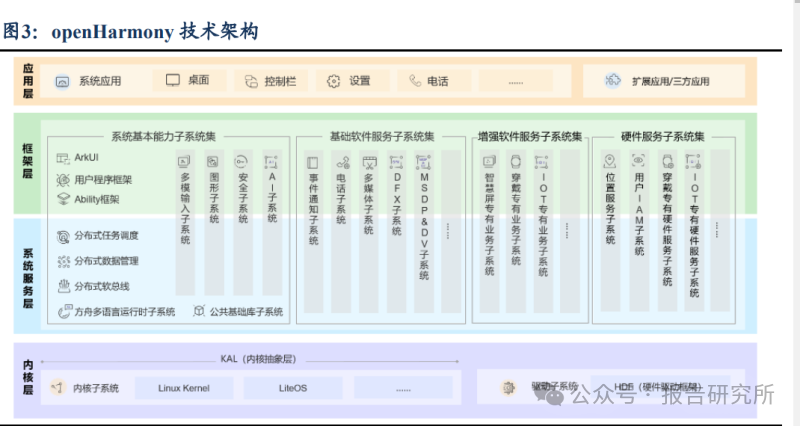Click the 硬件服务子系统集 heading
800x426 pixels.
click(662, 137)
